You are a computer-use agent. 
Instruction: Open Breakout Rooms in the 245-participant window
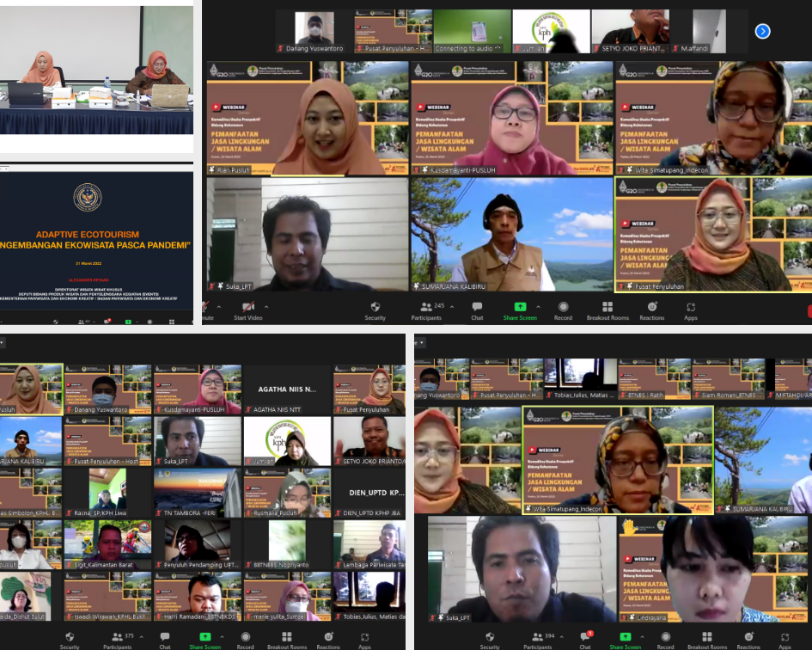click(607, 311)
